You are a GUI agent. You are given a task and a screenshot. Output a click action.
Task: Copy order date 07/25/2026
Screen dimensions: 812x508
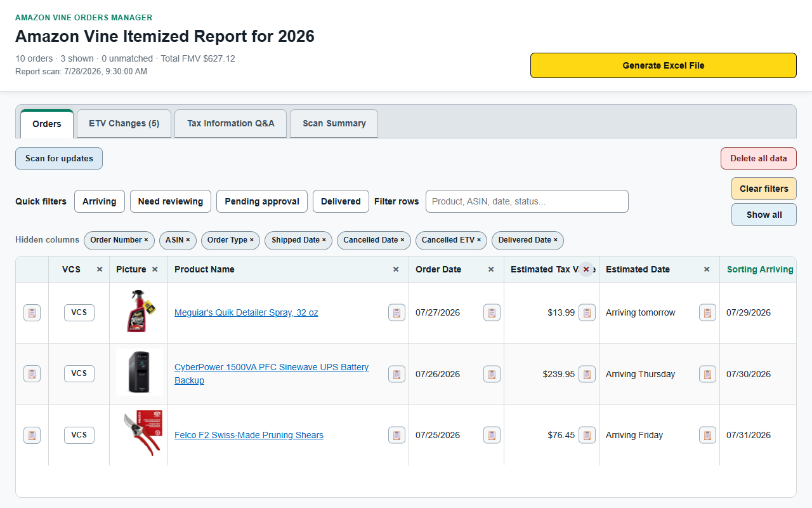492,435
